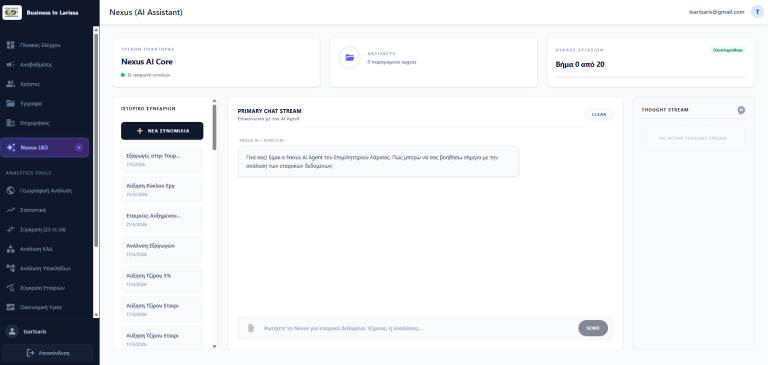Screen dimensions: 768x365
Task: Click the Επιχειρήσεις building icon
Action: click(10, 123)
